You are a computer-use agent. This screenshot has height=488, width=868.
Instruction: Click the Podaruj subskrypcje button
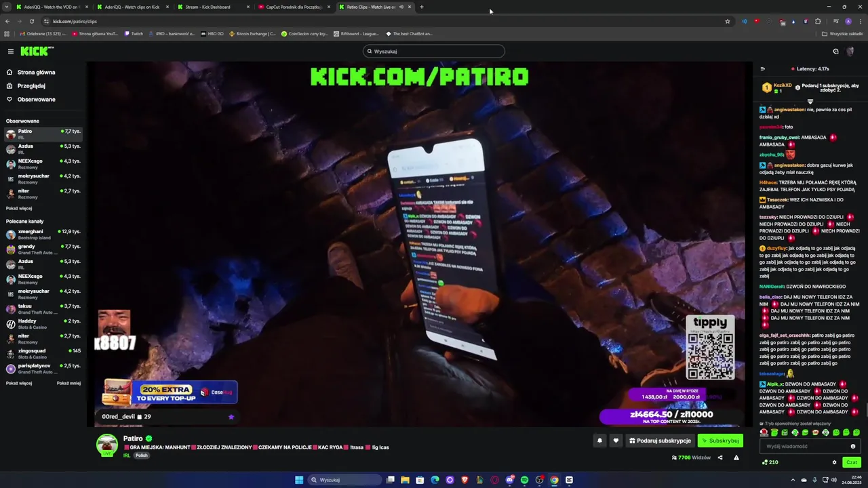click(660, 441)
